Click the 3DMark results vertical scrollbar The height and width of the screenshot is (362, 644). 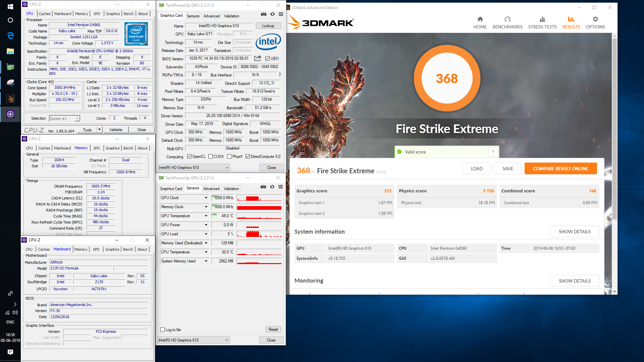click(x=614, y=129)
